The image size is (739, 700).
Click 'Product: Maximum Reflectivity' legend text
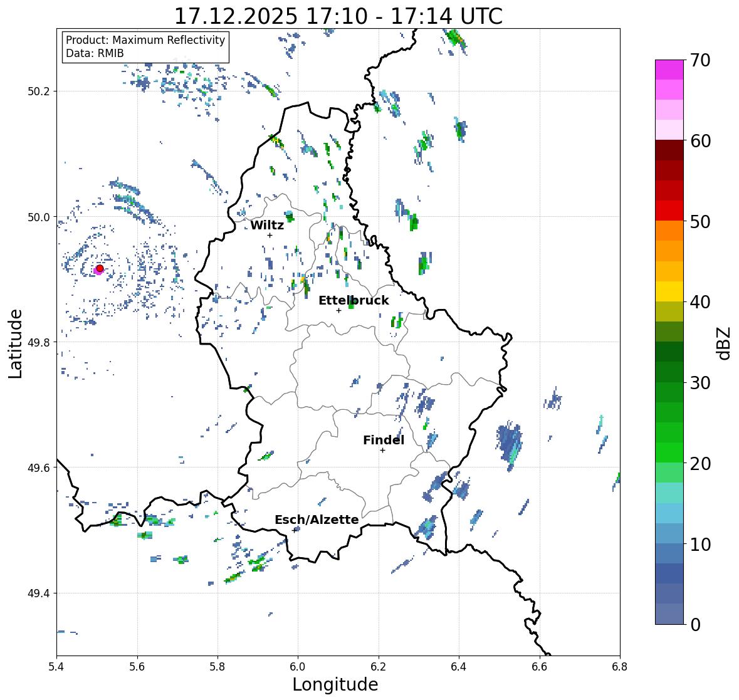(145, 40)
